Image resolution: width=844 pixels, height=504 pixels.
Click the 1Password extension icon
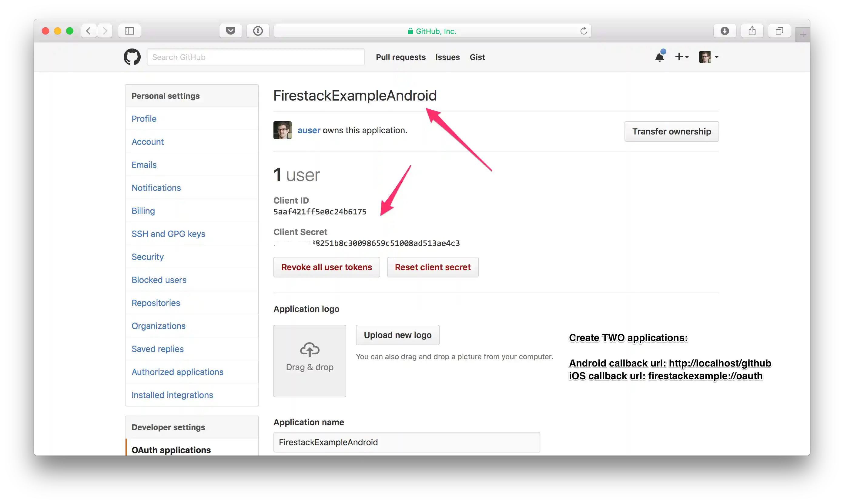pyautogui.click(x=258, y=31)
